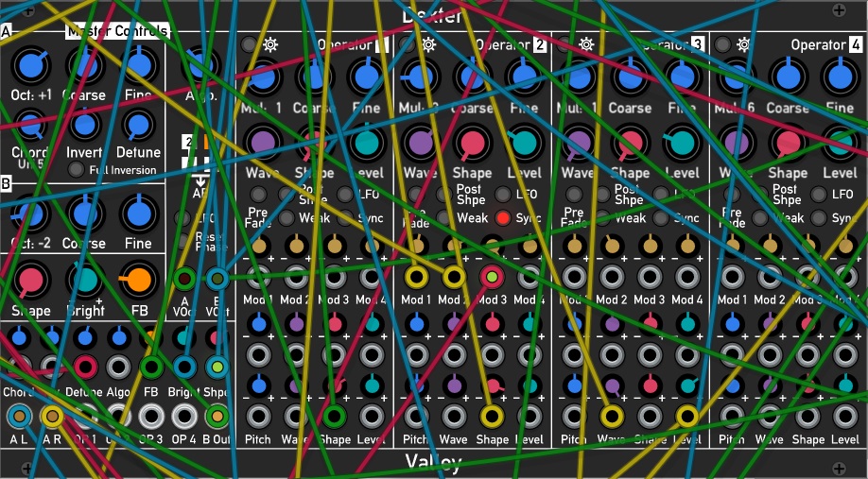Click the Detune knob in Master Controls
868x479 pixels.
click(x=138, y=125)
